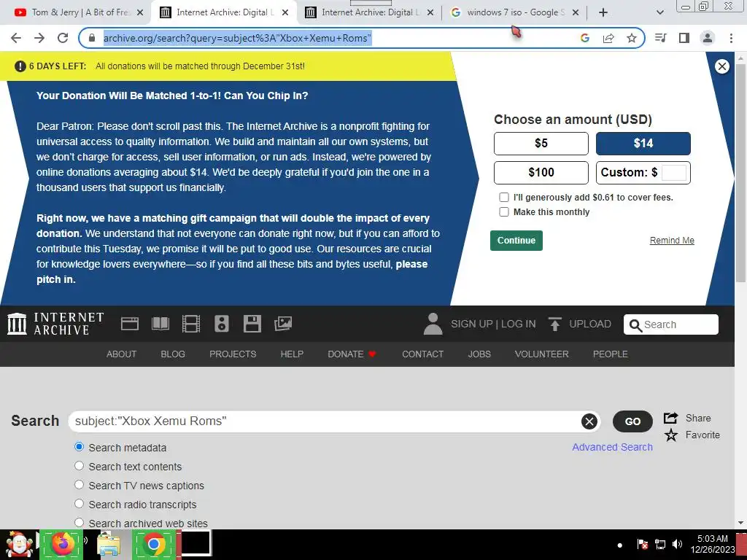This screenshot has height=560, width=747.
Task: Select Search radio transcripts radio button
Action: point(79,504)
